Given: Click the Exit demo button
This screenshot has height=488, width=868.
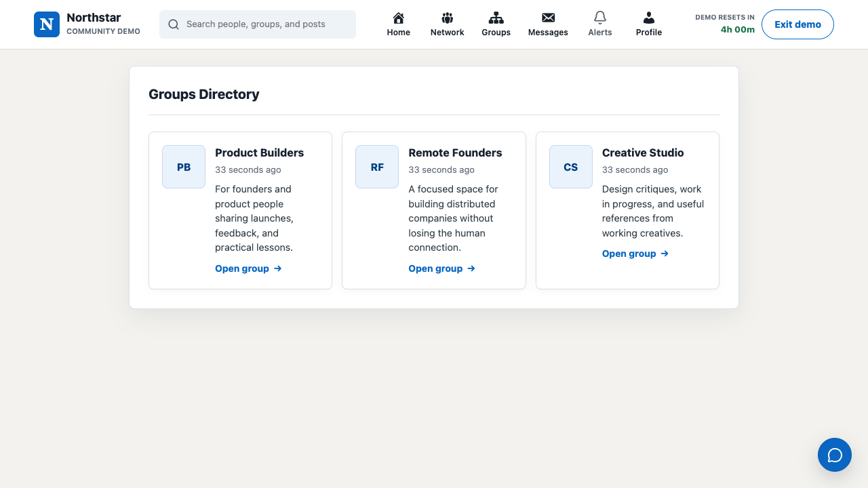Looking at the screenshot, I should [x=797, y=24].
